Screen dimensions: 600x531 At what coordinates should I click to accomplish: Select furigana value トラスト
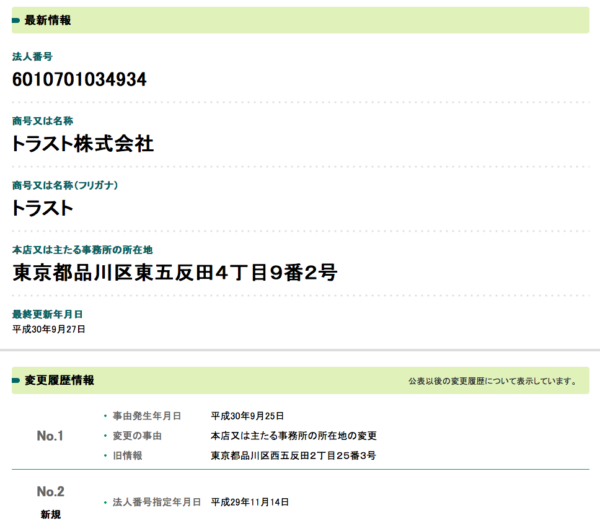(42, 208)
